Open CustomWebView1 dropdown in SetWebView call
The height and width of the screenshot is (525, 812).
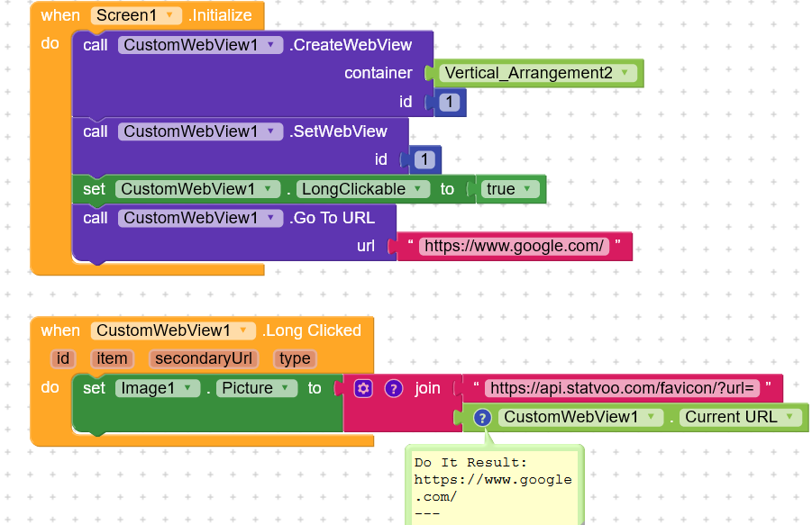click(200, 131)
